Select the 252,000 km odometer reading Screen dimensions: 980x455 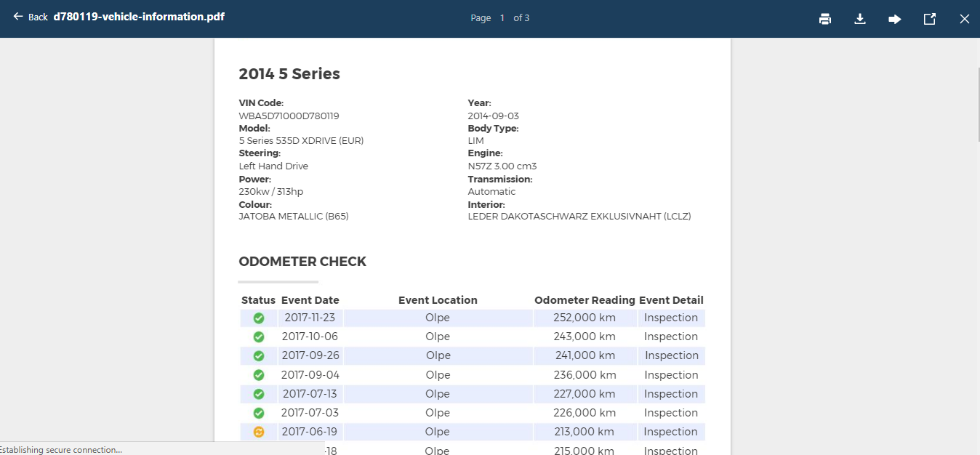pyautogui.click(x=585, y=318)
